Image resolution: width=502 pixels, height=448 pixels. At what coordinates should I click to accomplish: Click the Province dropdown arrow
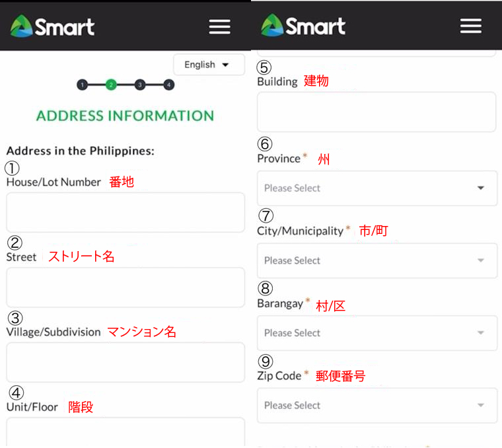pos(480,188)
